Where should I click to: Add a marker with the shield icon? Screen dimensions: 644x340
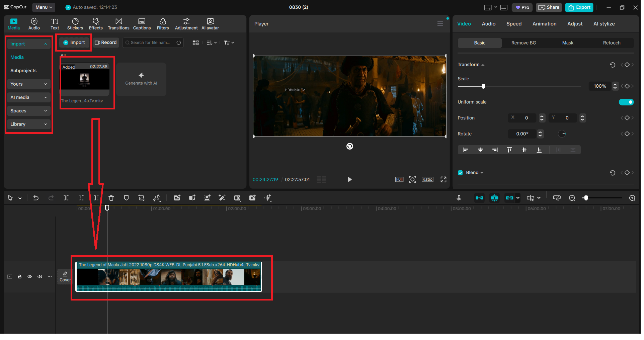pos(126,198)
